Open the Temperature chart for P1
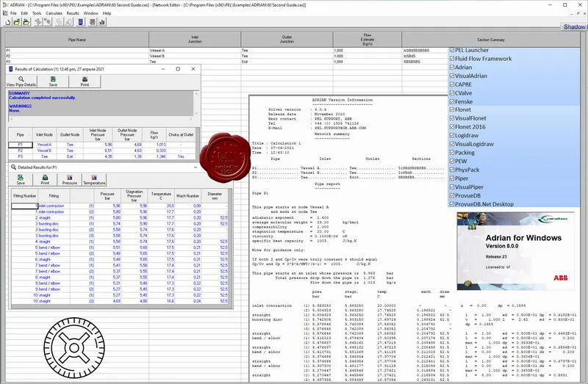Screen dimensions: 588x384 click(94, 180)
